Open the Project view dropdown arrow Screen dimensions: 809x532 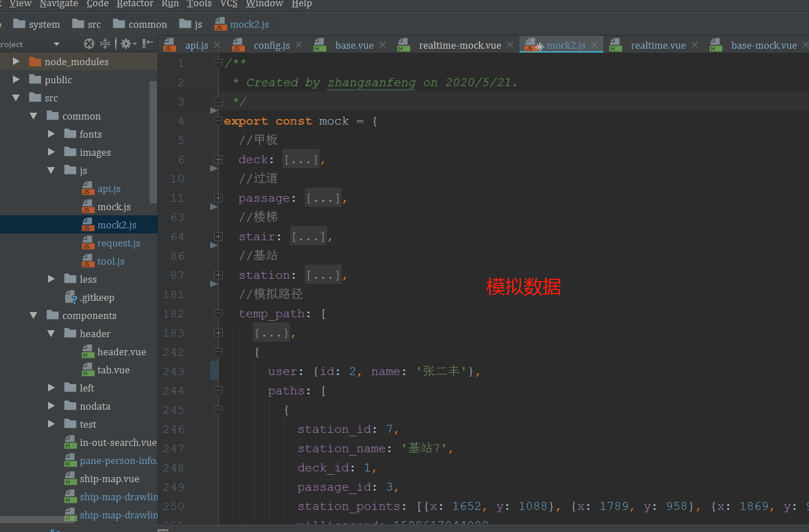click(56, 44)
